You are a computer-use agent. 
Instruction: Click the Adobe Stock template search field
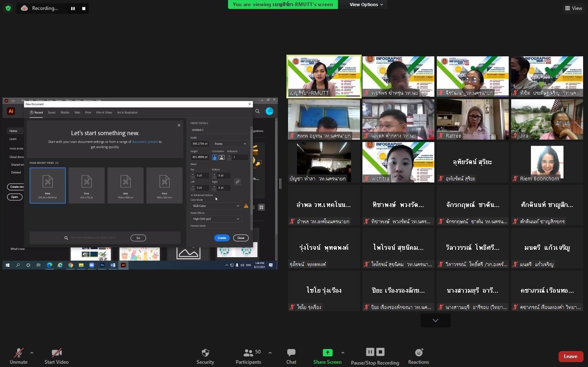(98, 238)
